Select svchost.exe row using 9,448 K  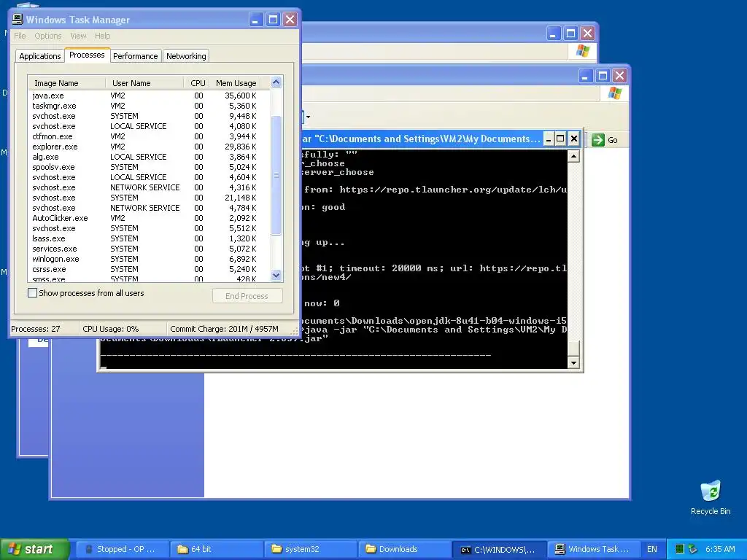149,116
